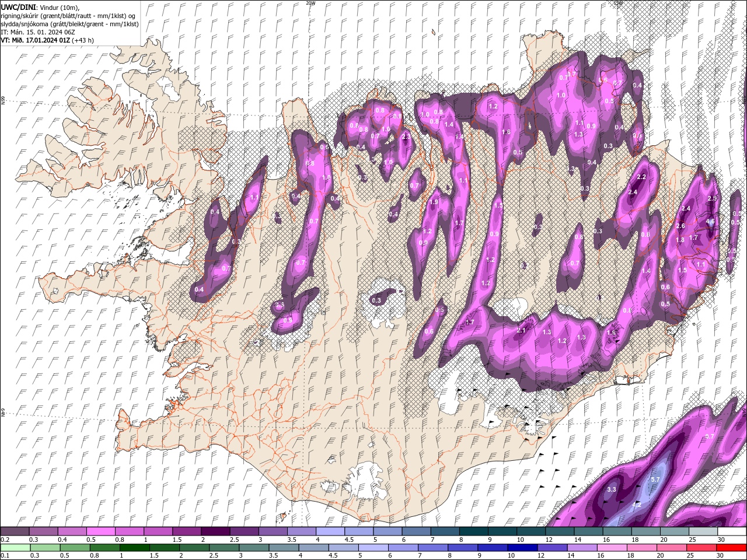Pick the white swatch after 30 in the purple legend

pos(732,531)
